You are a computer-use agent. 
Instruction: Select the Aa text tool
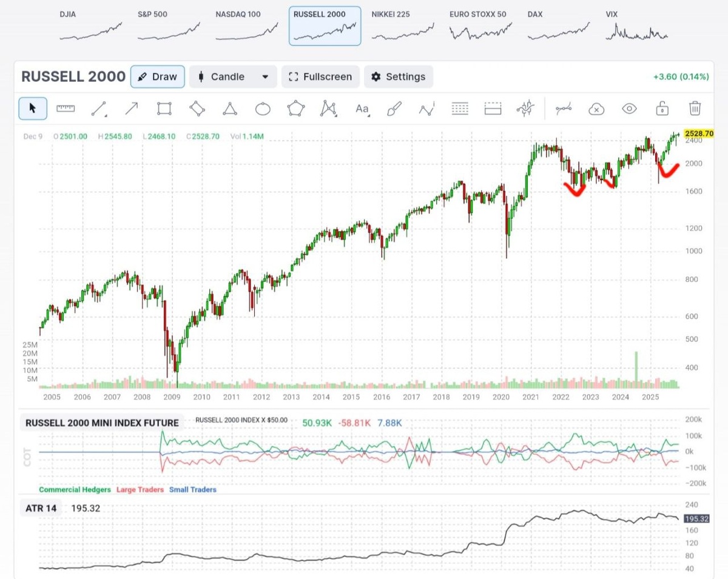tap(362, 109)
